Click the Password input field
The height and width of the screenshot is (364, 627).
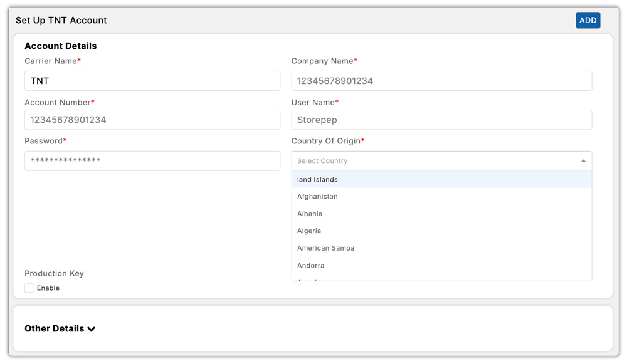[x=152, y=160]
